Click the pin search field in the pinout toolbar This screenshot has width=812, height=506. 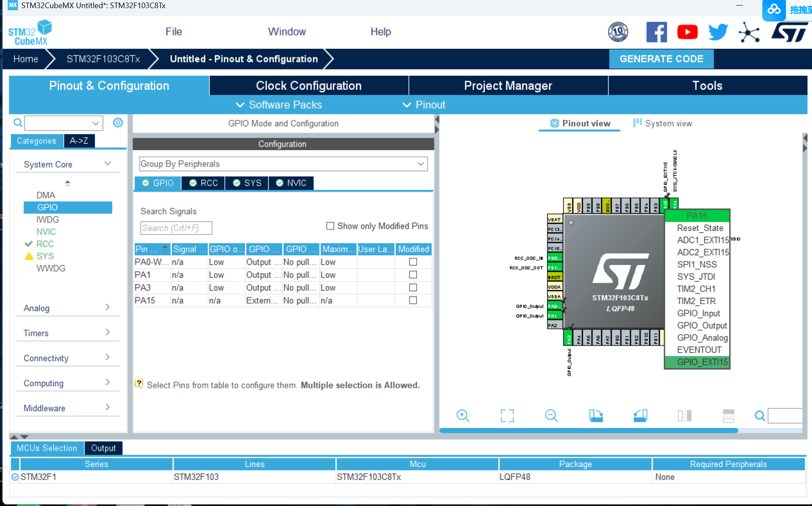[x=785, y=415]
